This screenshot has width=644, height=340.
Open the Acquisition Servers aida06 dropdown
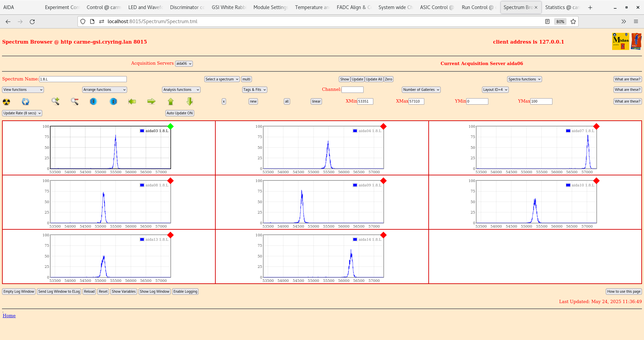184,64
